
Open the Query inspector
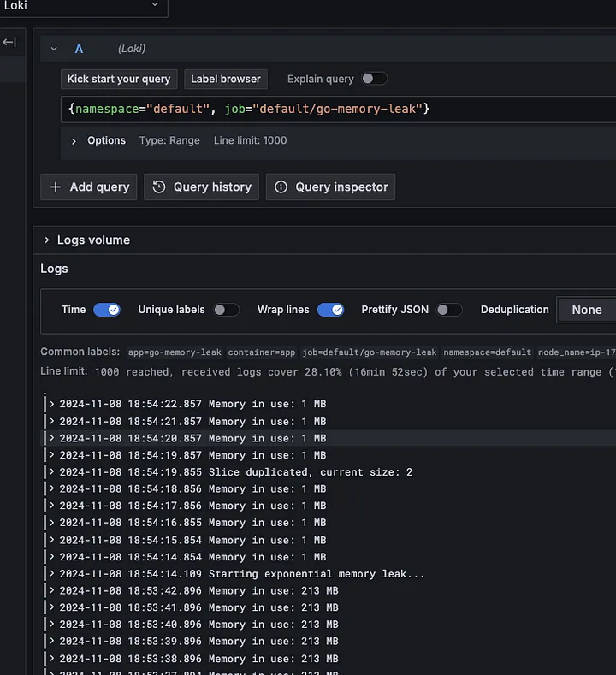point(330,187)
